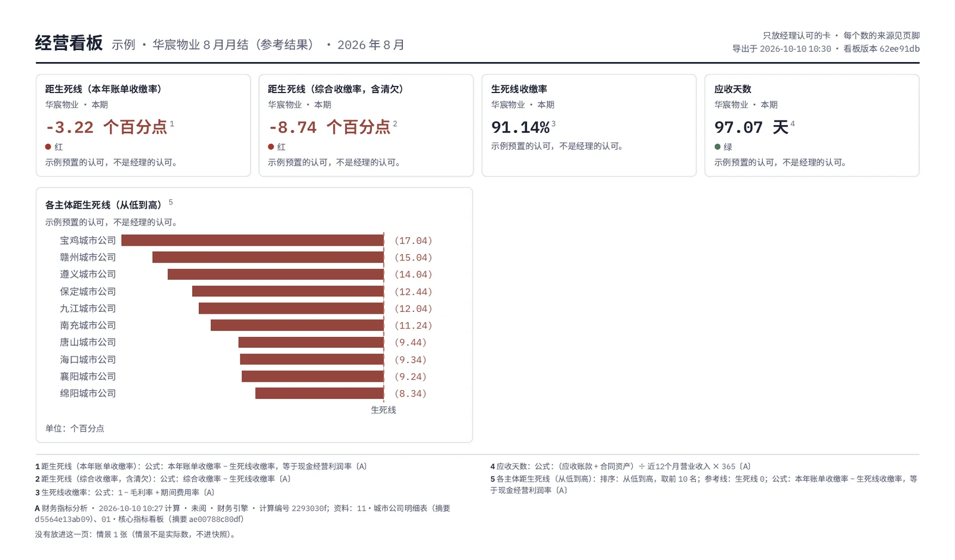
Task: Open card 距生死线（综合收缴率，含清欠）title
Action: [336, 89]
